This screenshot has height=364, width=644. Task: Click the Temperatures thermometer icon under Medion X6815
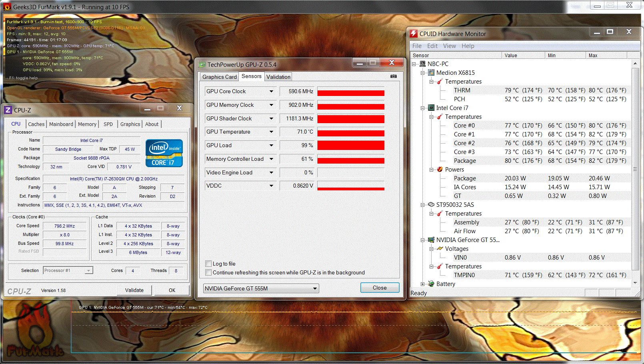[x=440, y=81]
